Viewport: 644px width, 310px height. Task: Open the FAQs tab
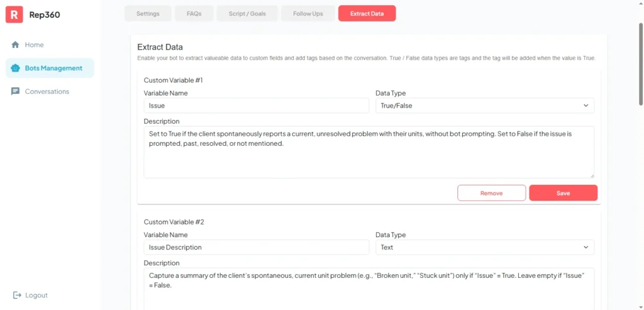(194, 13)
